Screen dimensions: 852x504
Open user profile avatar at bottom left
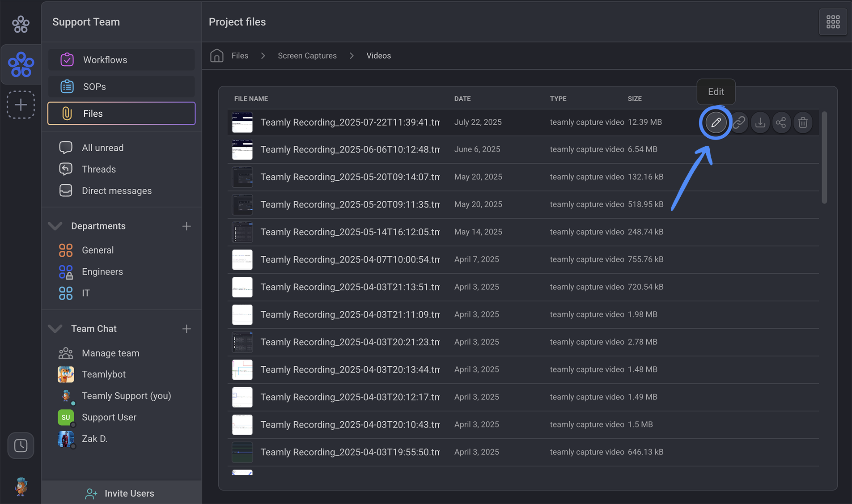[x=21, y=487]
